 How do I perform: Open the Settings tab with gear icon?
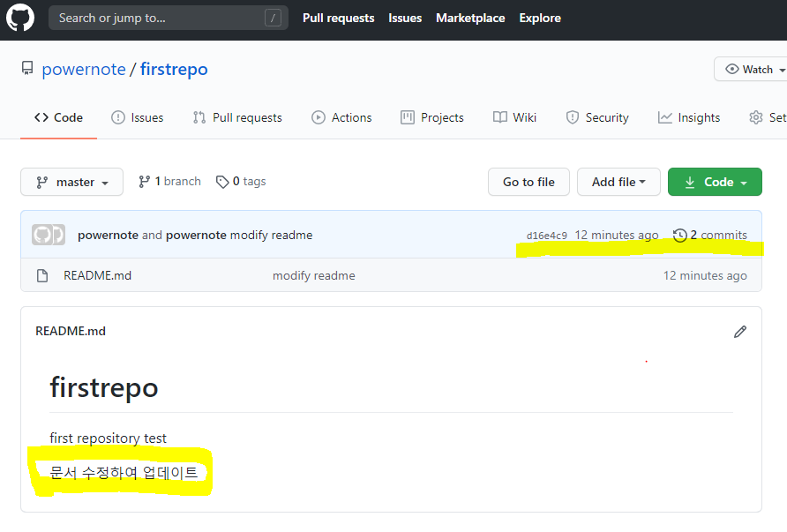point(768,117)
